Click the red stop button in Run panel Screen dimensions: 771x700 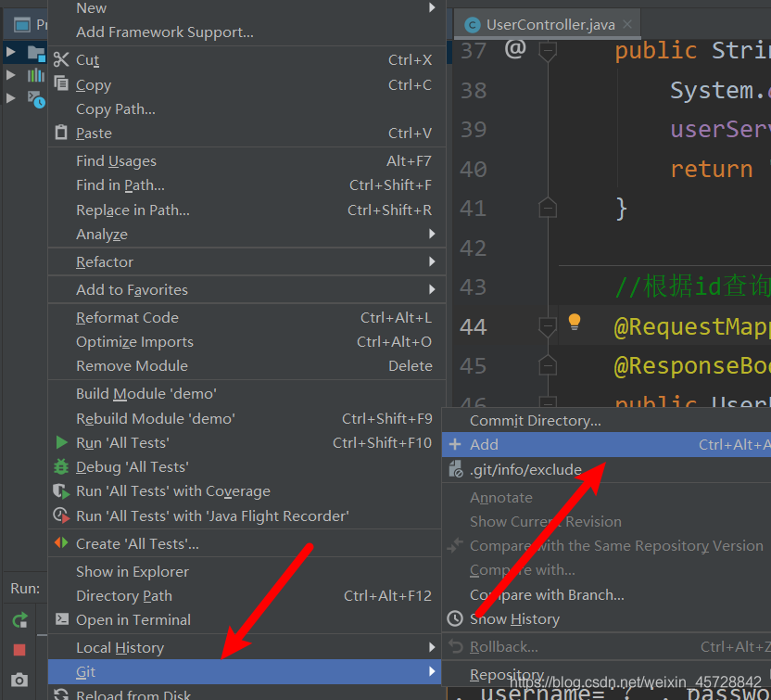tap(19, 650)
